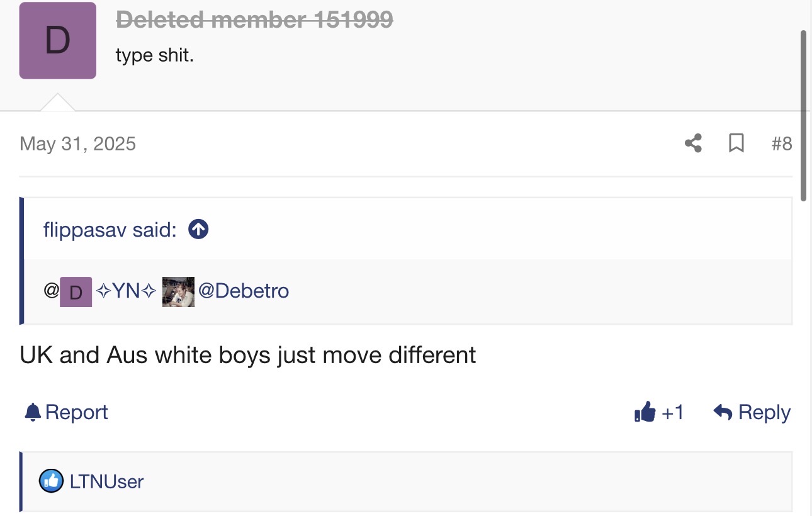Click the blue like reaction icon beside LTNUser
Viewport: 812px width, 516px height.
coord(52,481)
